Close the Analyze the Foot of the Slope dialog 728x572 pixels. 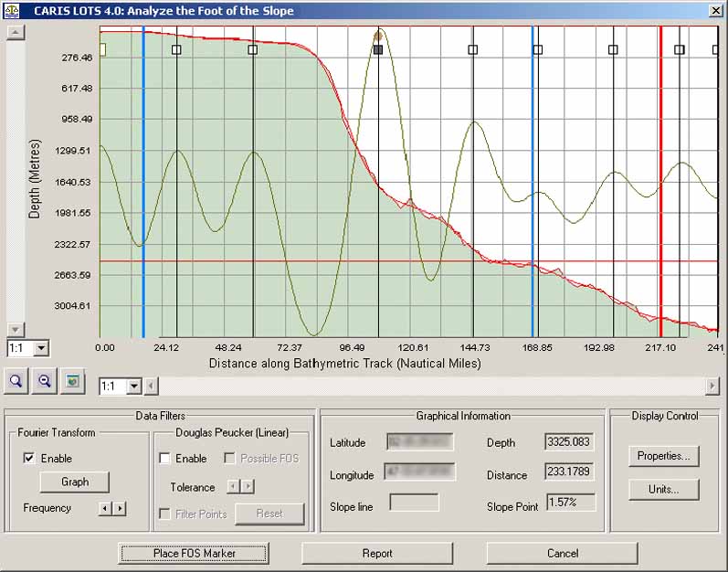click(715, 11)
